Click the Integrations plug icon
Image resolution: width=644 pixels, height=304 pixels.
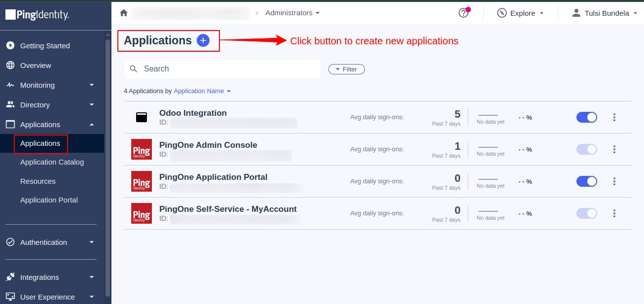(x=10, y=277)
